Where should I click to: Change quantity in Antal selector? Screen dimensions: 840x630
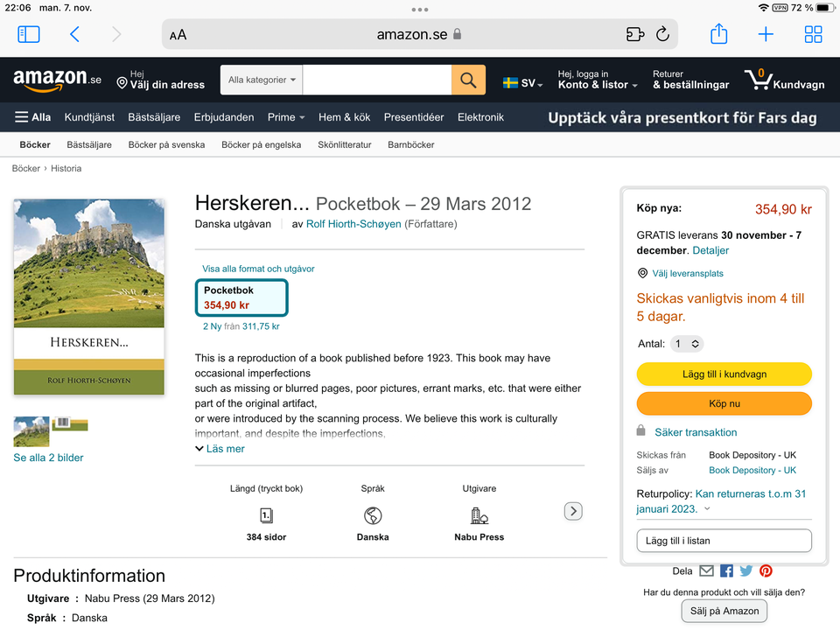click(686, 343)
